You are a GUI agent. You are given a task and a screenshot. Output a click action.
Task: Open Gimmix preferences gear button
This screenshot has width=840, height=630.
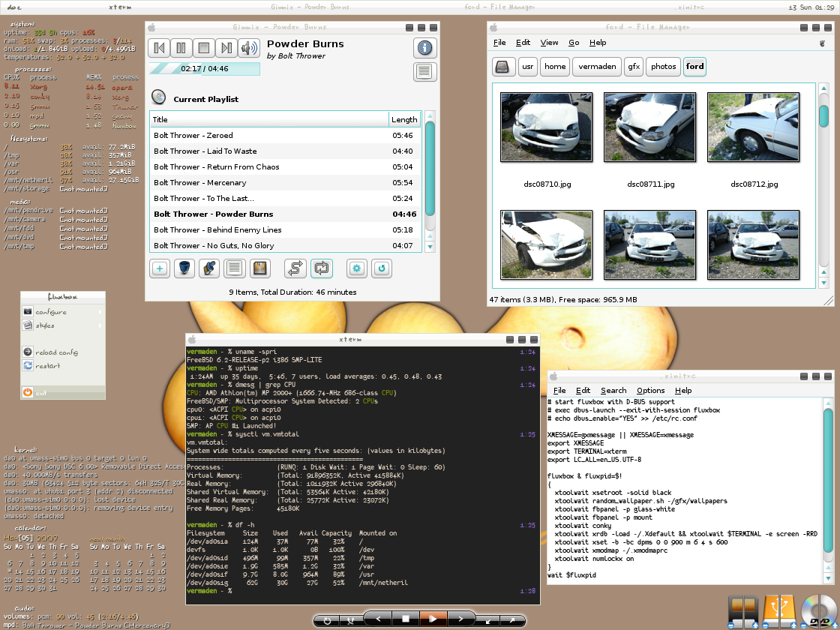pyautogui.click(x=357, y=268)
